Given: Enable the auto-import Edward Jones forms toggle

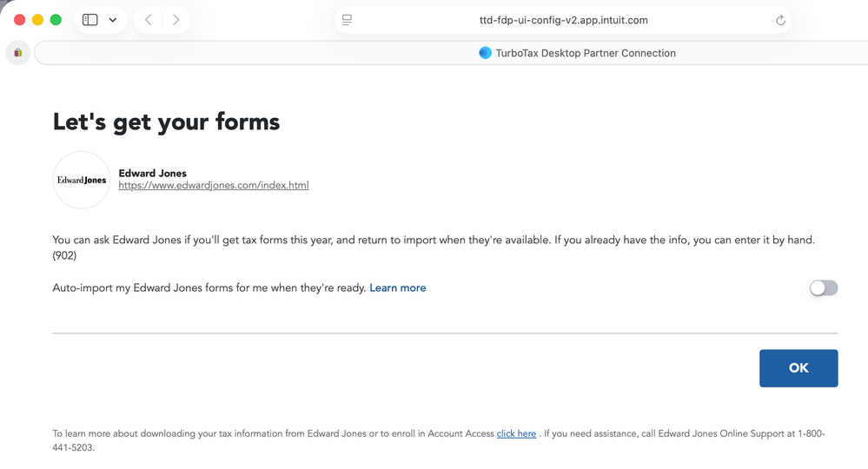Looking at the screenshot, I should pos(824,287).
